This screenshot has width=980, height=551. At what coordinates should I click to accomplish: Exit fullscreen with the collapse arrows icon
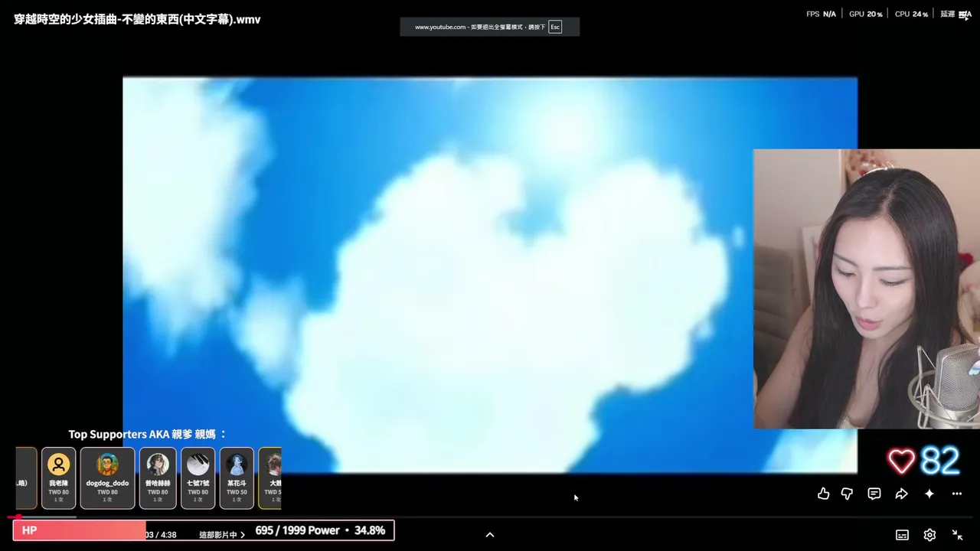[957, 535]
